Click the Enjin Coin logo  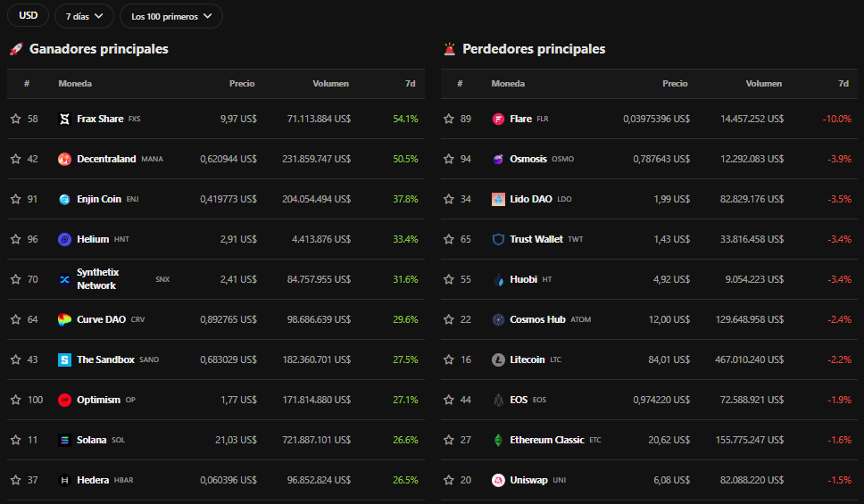(64, 200)
